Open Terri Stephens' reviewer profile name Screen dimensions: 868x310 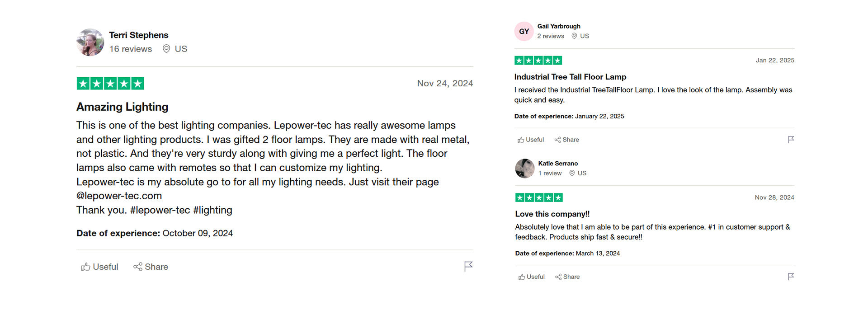[x=138, y=35]
